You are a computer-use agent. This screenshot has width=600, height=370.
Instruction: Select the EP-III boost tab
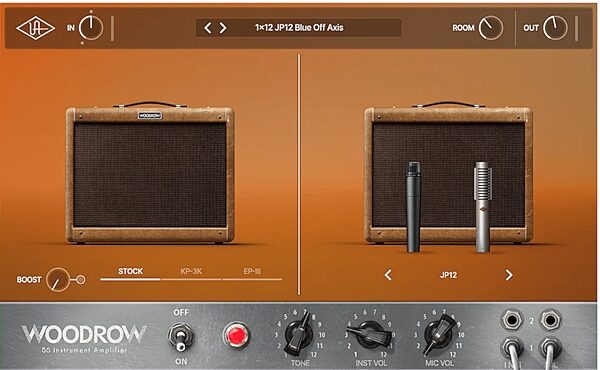(x=252, y=272)
